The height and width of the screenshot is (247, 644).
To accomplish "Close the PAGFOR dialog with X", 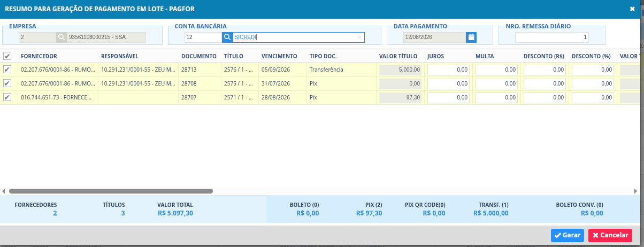I will pyautogui.click(x=632, y=9).
